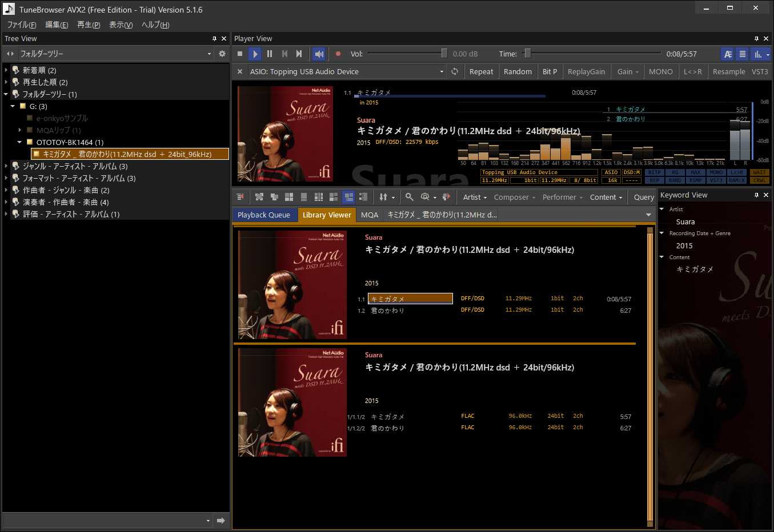Refresh the ASIO audio device
Viewport: 774px width, 532px height.
click(x=455, y=71)
